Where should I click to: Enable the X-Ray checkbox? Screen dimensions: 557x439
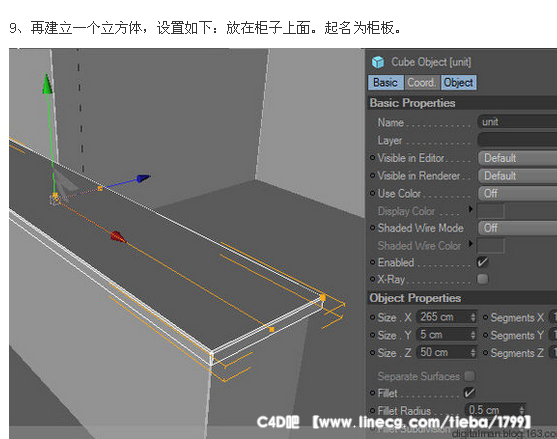tap(482, 279)
